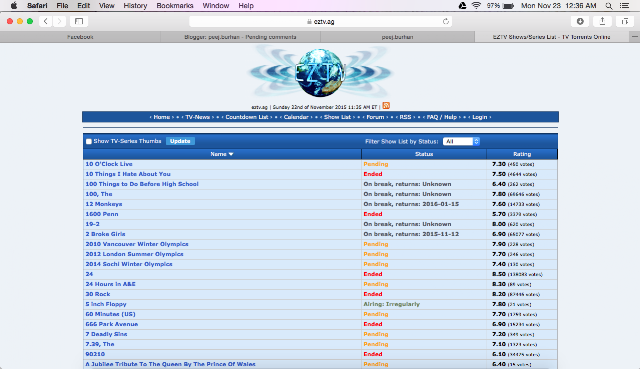This screenshot has height=369, width=640.
Task: Add a new tab with plus button
Action: click(634, 37)
